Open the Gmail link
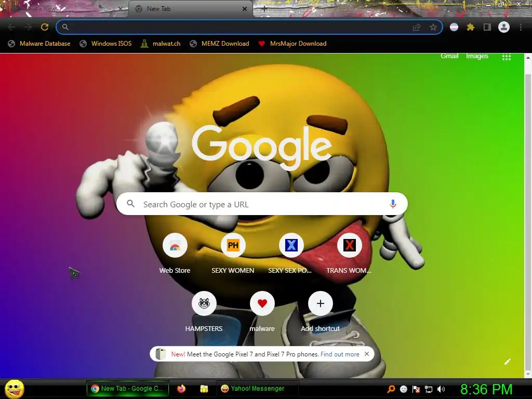The width and height of the screenshot is (532, 399). [449, 56]
